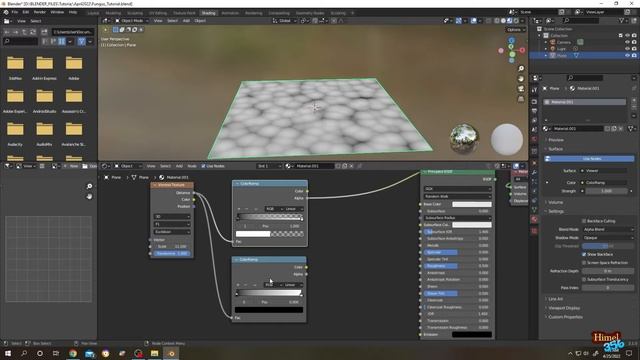
Task: Expand the Custom Properties panel
Action: 565,317
